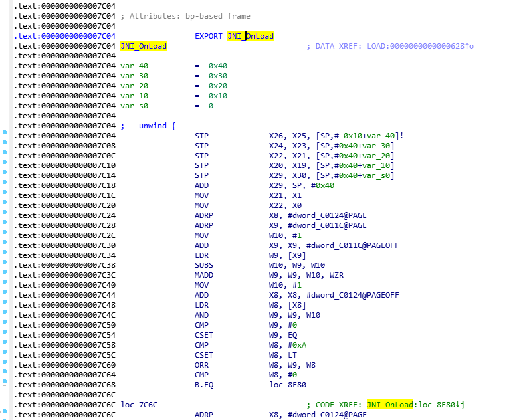Click CMP W8, #0xA instruction
This screenshot has height=420, width=523.
click(x=251, y=346)
